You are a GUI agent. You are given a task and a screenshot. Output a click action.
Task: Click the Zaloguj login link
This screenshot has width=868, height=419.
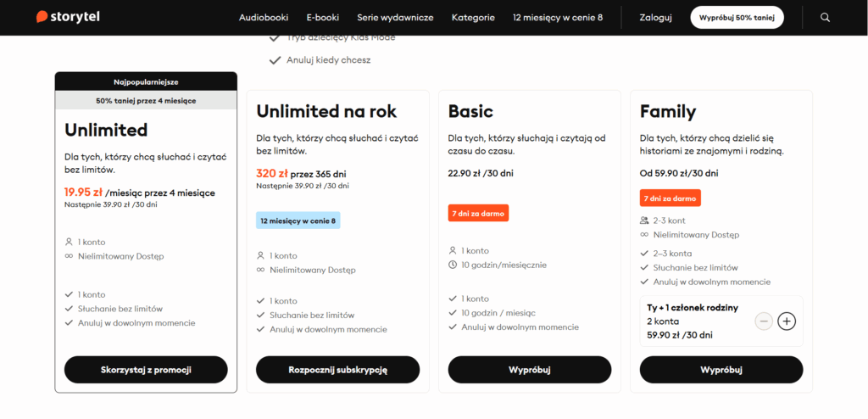coord(656,17)
